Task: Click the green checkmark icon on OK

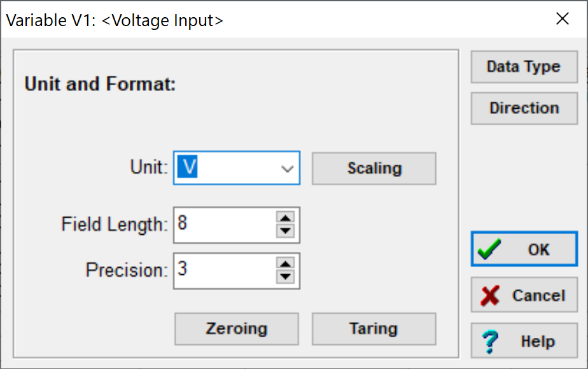Action: coord(489,249)
